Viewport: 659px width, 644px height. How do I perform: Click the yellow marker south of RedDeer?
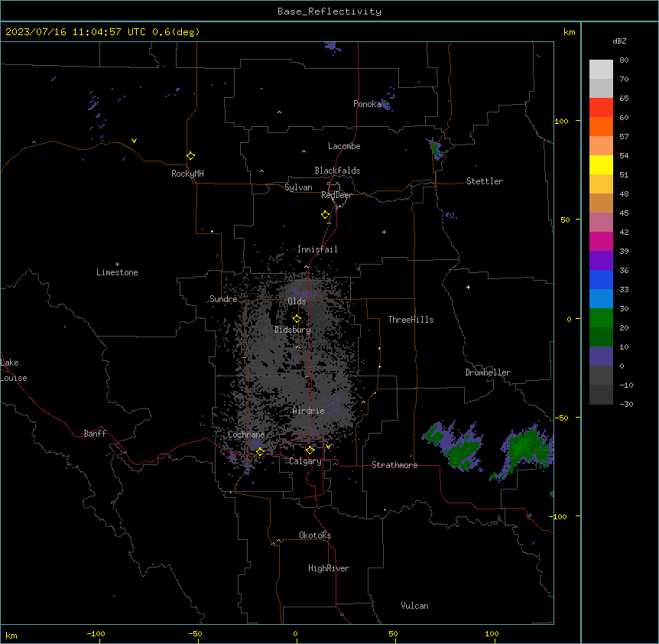(x=325, y=215)
